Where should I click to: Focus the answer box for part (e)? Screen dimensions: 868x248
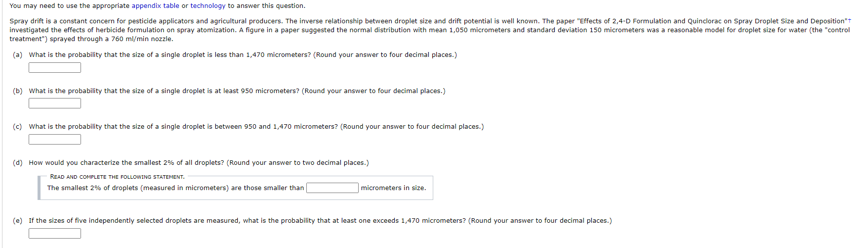55,234
